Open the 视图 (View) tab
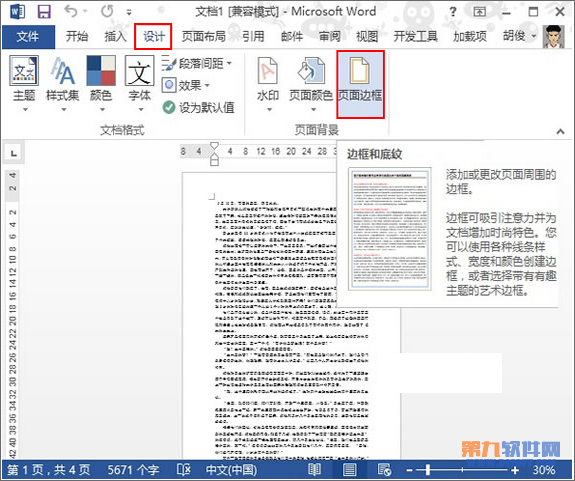 367,36
